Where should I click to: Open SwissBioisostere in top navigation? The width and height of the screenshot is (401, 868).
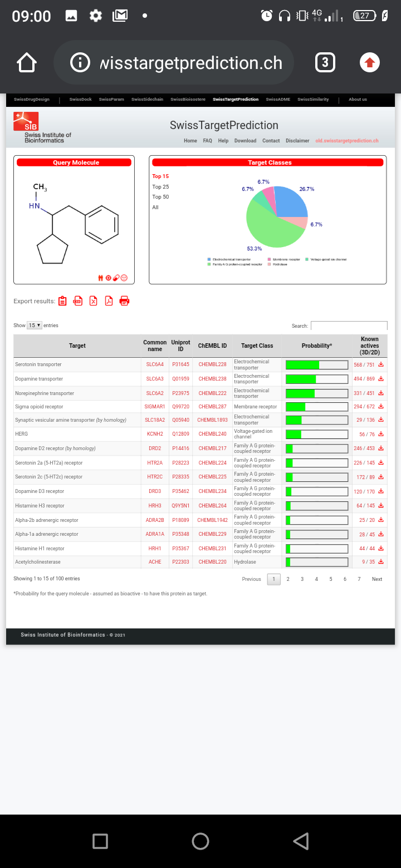188,100
